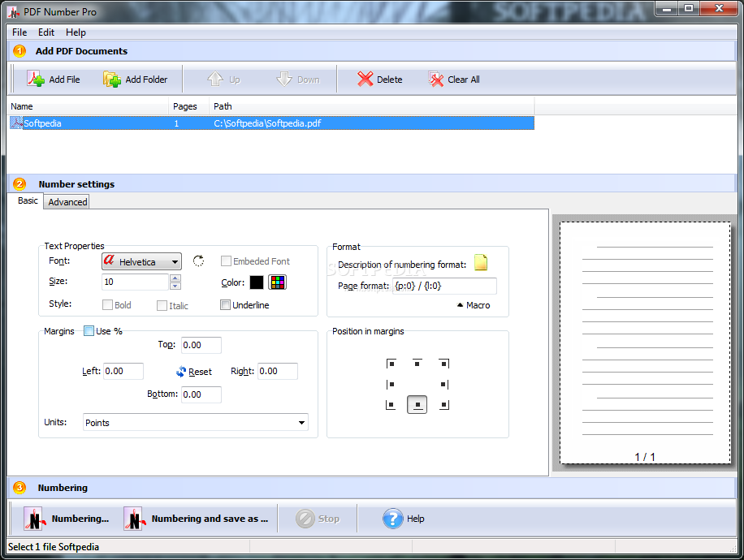The image size is (744, 560).
Task: Click the font Size input field
Action: [135, 282]
